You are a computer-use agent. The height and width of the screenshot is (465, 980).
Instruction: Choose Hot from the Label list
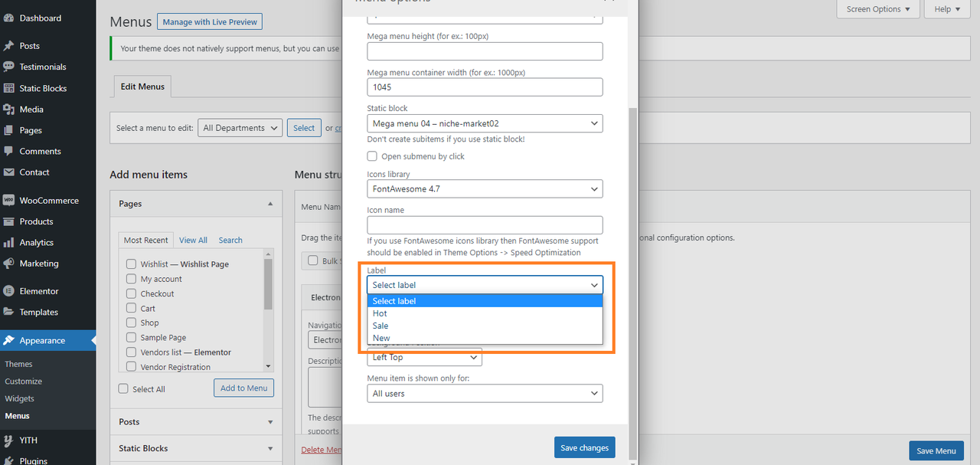[485, 313]
